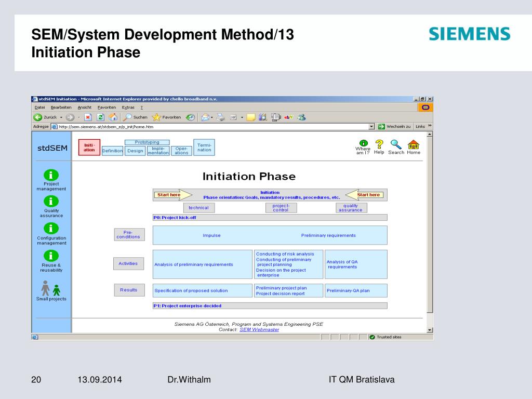Screen dimensions: 532x399
Task: Click the Favoriten star icon
Action: tap(156, 117)
